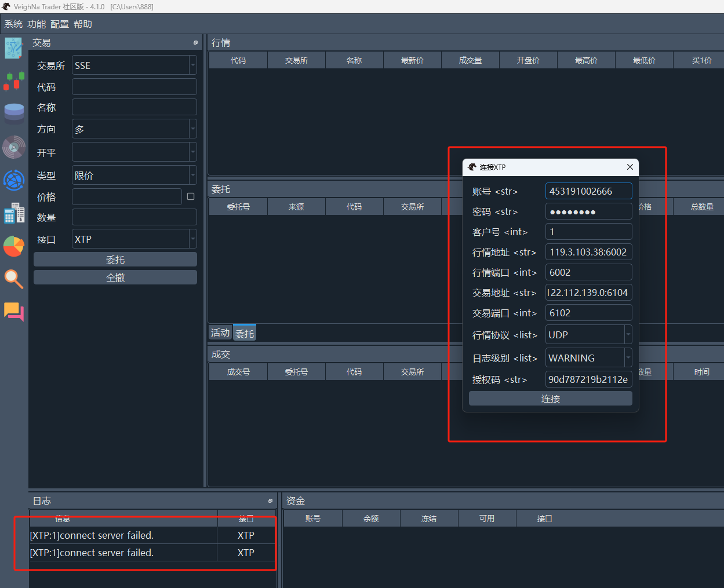Edit the 行情地址 field
Screen dimensions: 724x588
click(589, 252)
